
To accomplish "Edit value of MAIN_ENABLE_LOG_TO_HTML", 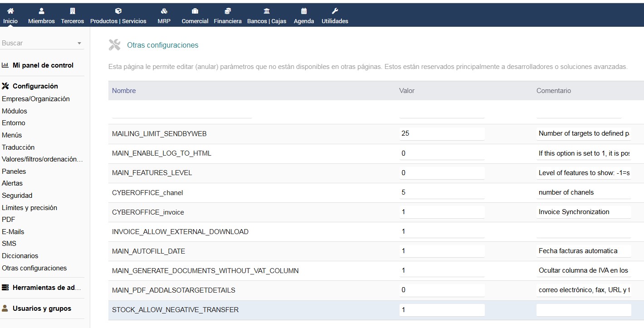I will tap(442, 153).
